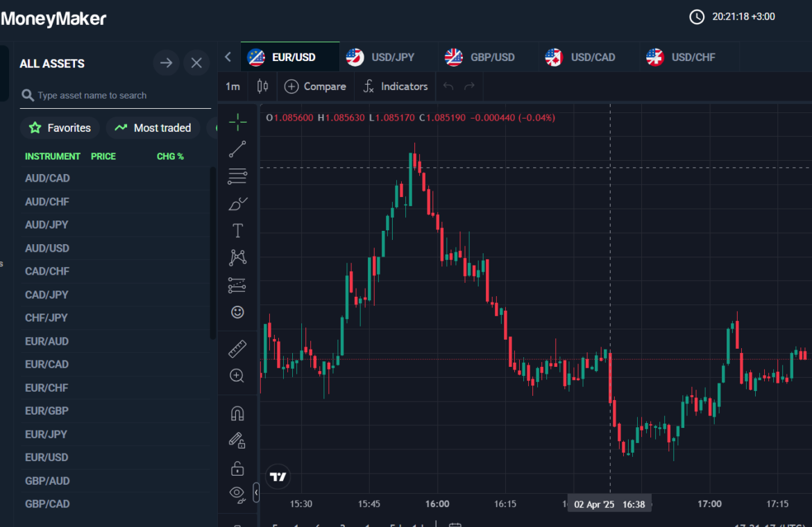Open the forecasting and measurement tools
Screen dimensions: 812x527
coord(237,285)
